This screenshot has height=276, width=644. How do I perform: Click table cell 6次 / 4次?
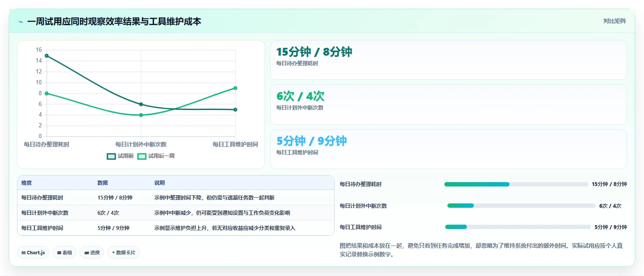pyautogui.click(x=108, y=213)
